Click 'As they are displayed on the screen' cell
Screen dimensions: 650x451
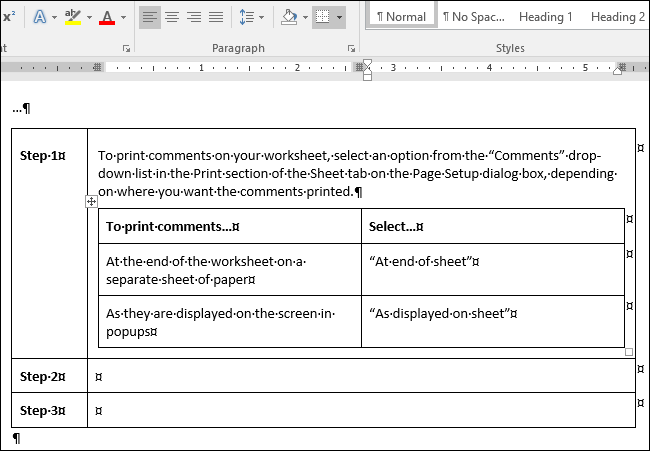coord(230,322)
